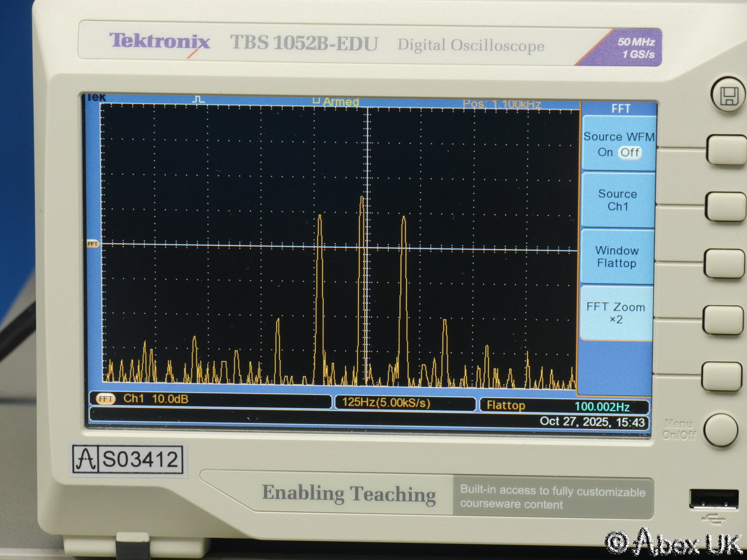Select the highlighted Off option for Source WFM
This screenshot has height=560, width=747.
coord(630,152)
